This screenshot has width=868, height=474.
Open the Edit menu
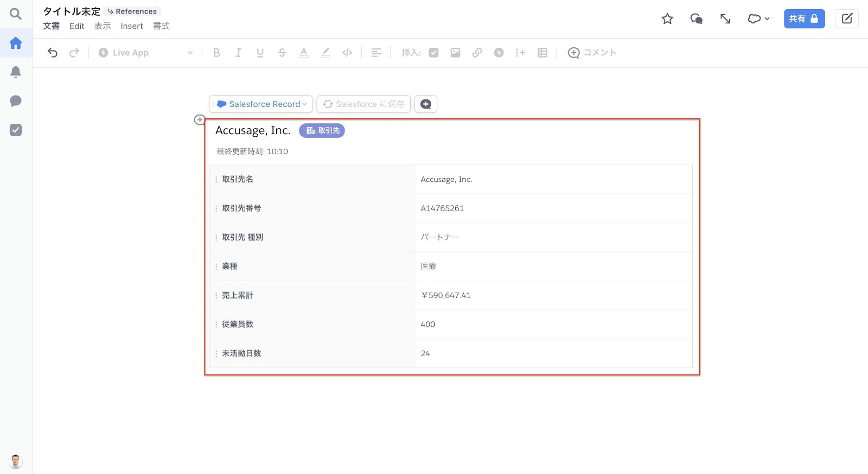(x=77, y=26)
